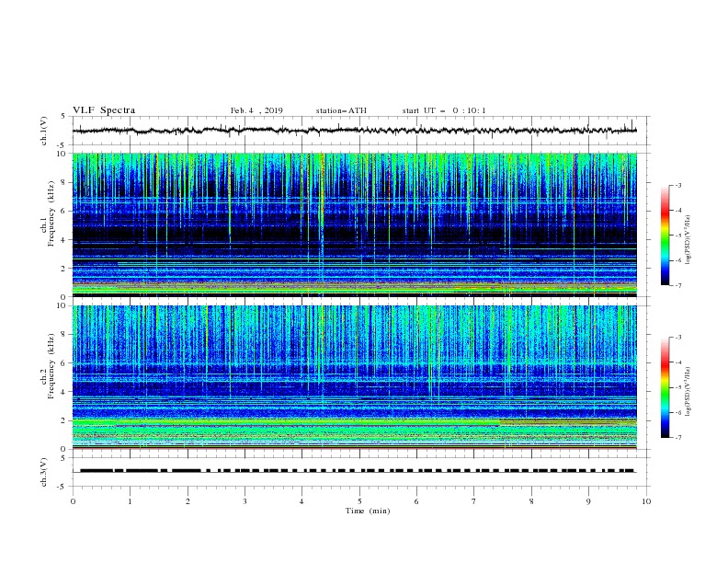Click the time axis tick label '0'

pos(73,501)
